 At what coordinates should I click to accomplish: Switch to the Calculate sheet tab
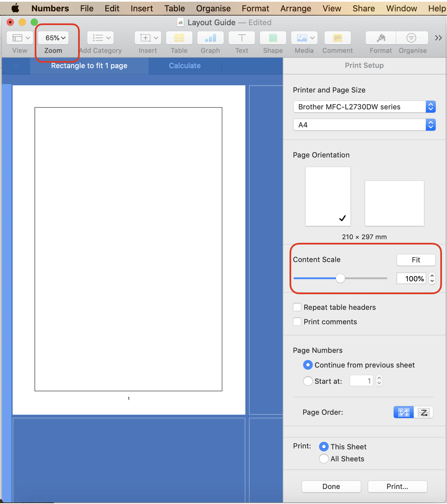pyautogui.click(x=185, y=66)
